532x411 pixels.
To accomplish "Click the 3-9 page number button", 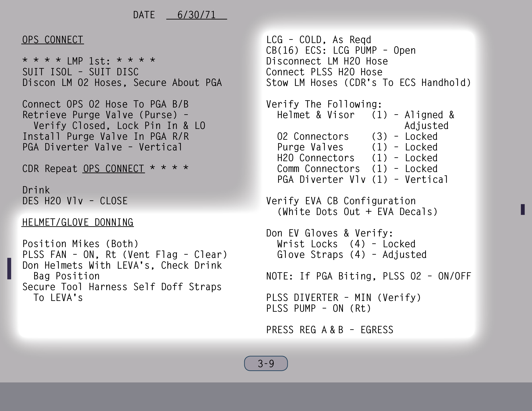I will (x=266, y=363).
